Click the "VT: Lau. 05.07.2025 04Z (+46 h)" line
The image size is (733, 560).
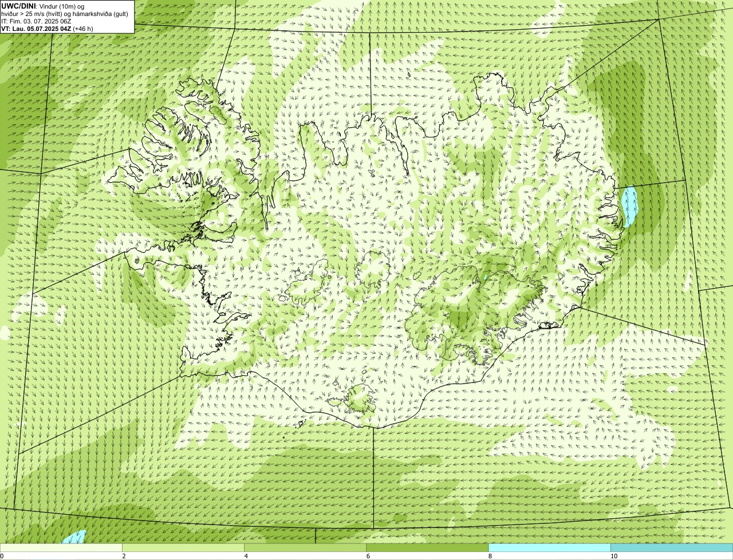[48, 29]
